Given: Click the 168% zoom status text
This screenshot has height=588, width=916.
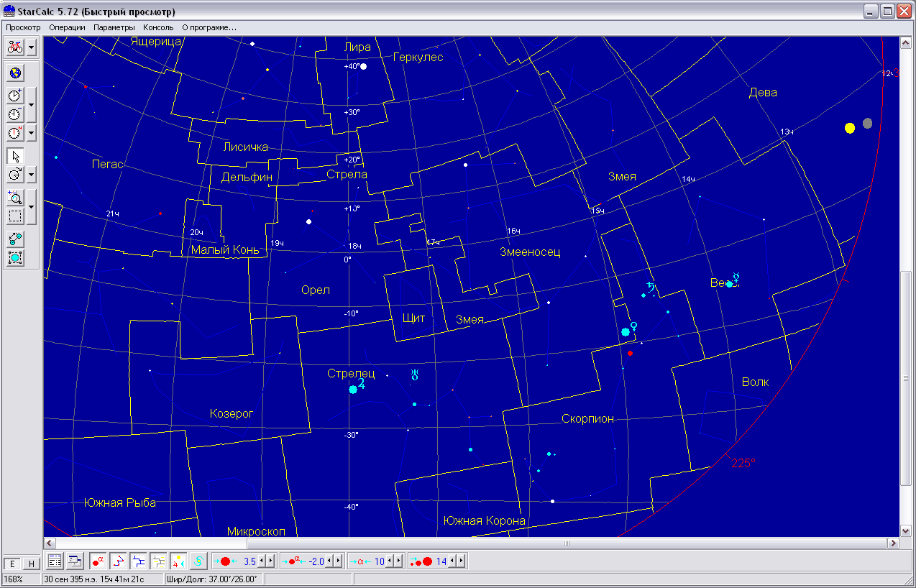Looking at the screenshot, I should [14, 579].
